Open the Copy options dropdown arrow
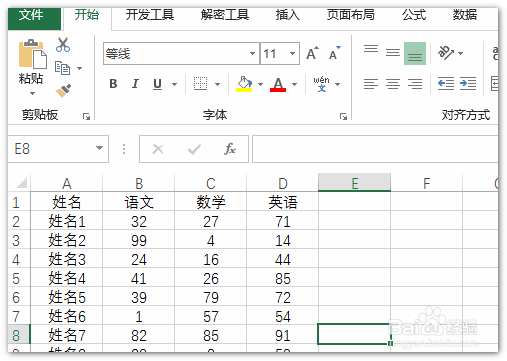This screenshot has width=507, height=361. pyautogui.click(x=79, y=69)
